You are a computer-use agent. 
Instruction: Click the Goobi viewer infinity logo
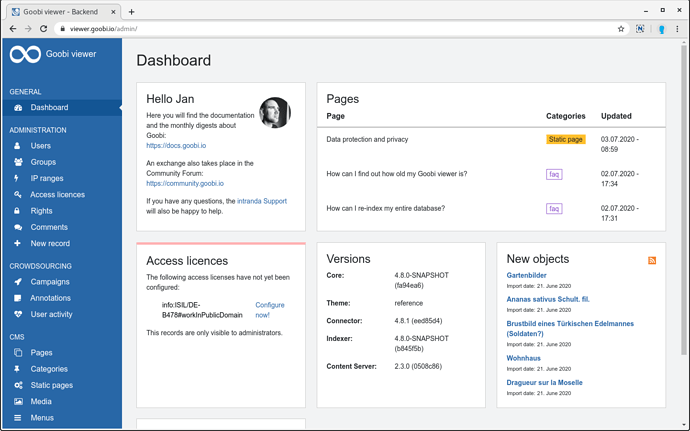pyautogui.click(x=25, y=55)
